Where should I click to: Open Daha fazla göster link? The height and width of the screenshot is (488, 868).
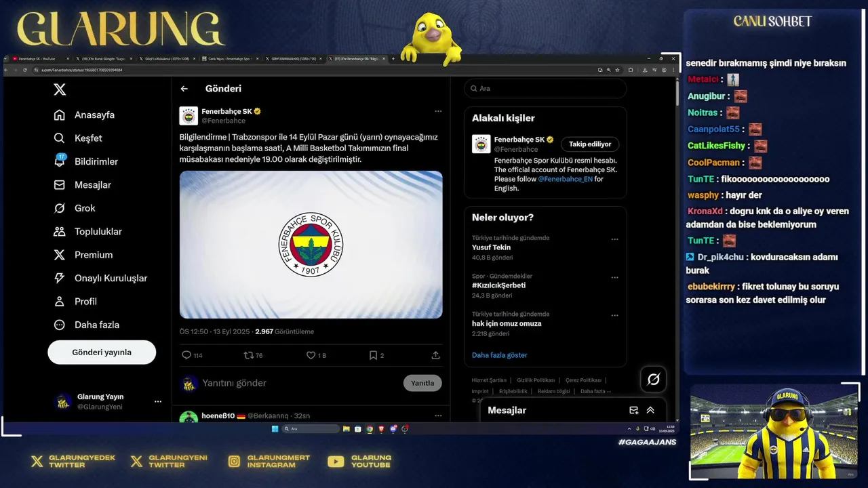click(500, 355)
